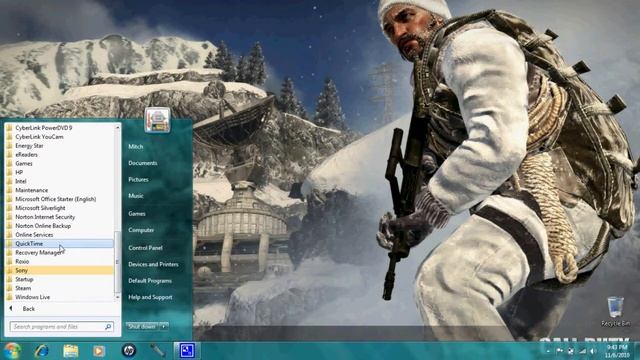Click the CyberLink PowerDVD 9 folder icon

9,128
